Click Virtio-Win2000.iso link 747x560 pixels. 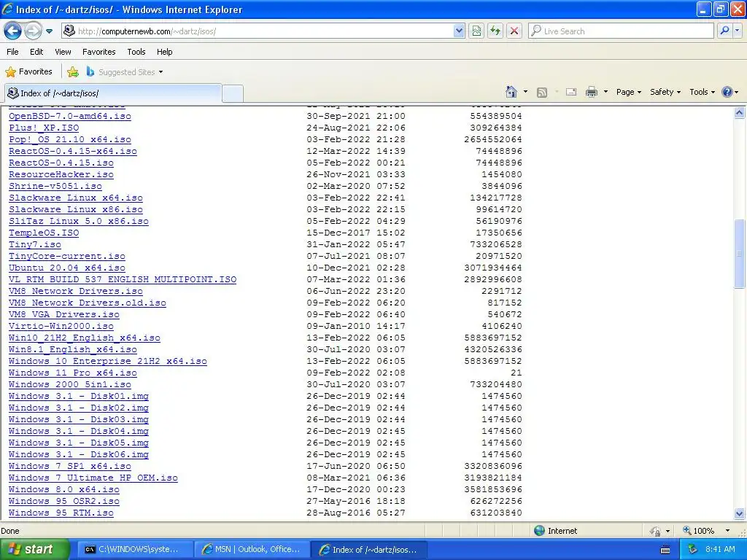point(61,326)
